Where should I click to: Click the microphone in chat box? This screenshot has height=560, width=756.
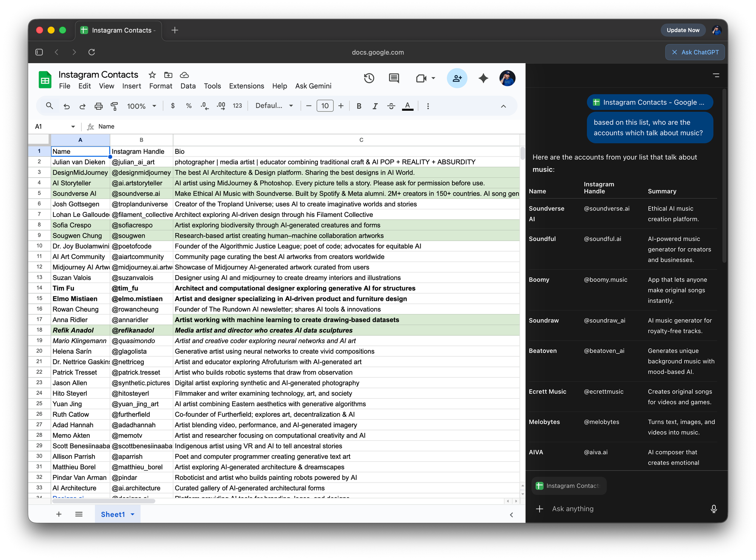click(714, 509)
